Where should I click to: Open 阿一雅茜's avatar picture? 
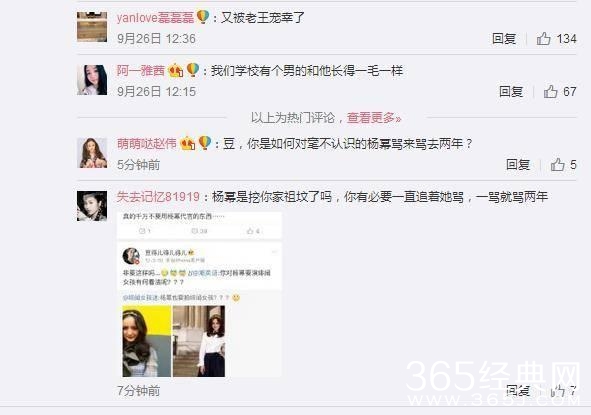click(92, 80)
